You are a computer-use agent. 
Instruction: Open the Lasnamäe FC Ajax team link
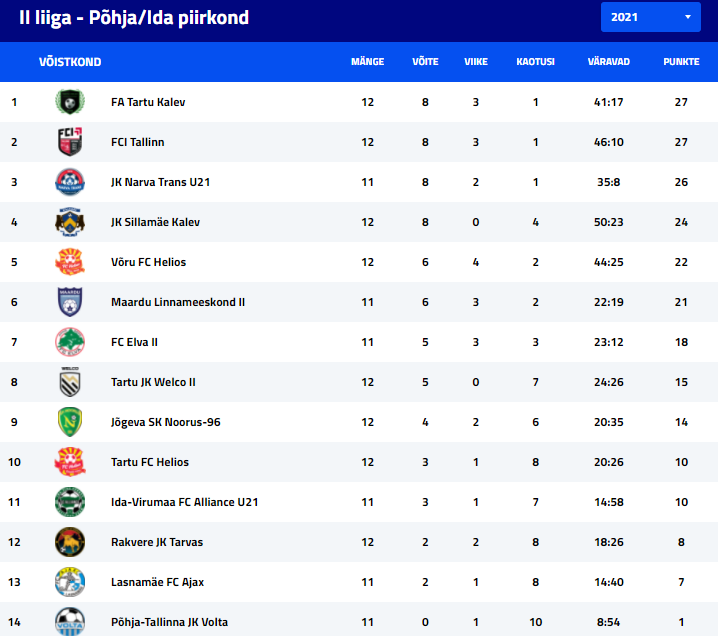(x=157, y=582)
